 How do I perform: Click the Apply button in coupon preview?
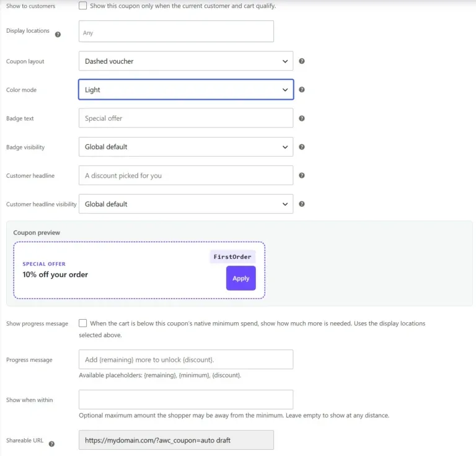[240, 278]
